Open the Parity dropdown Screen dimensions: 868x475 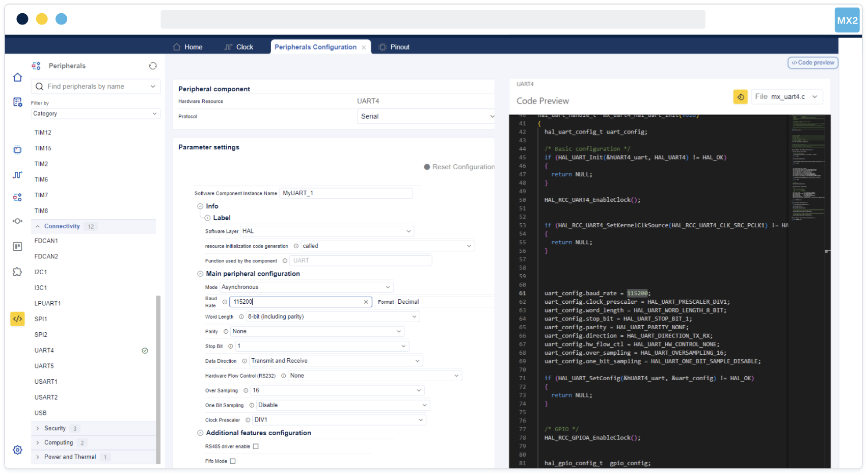(317, 332)
